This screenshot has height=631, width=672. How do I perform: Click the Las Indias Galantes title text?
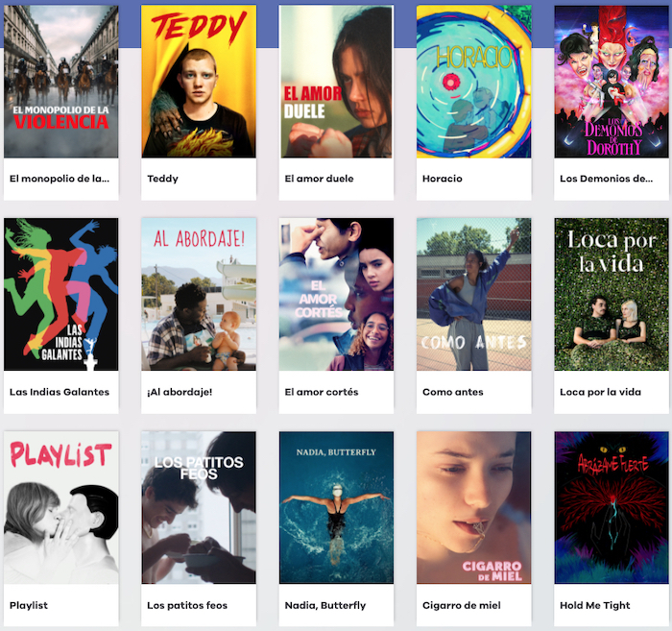click(x=60, y=392)
